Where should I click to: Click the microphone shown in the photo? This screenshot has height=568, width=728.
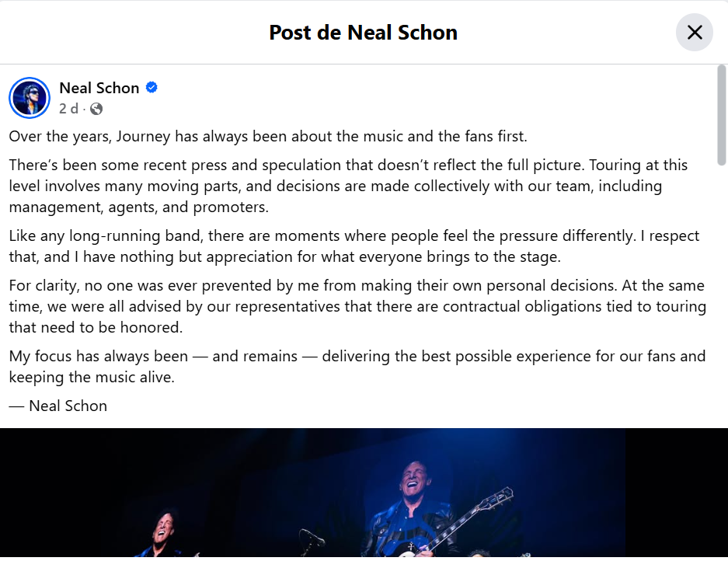pyautogui.click(x=312, y=536)
